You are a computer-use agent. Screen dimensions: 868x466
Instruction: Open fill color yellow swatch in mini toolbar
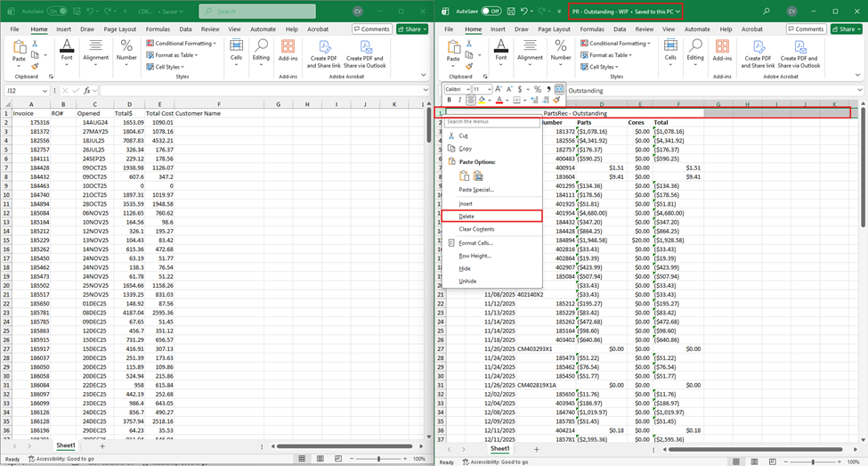coord(482,101)
